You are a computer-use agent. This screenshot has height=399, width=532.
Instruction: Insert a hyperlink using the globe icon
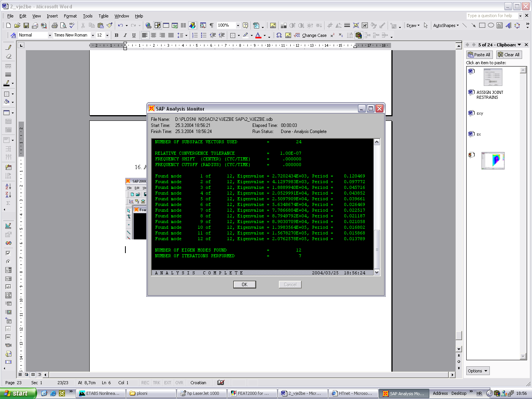coord(148,25)
